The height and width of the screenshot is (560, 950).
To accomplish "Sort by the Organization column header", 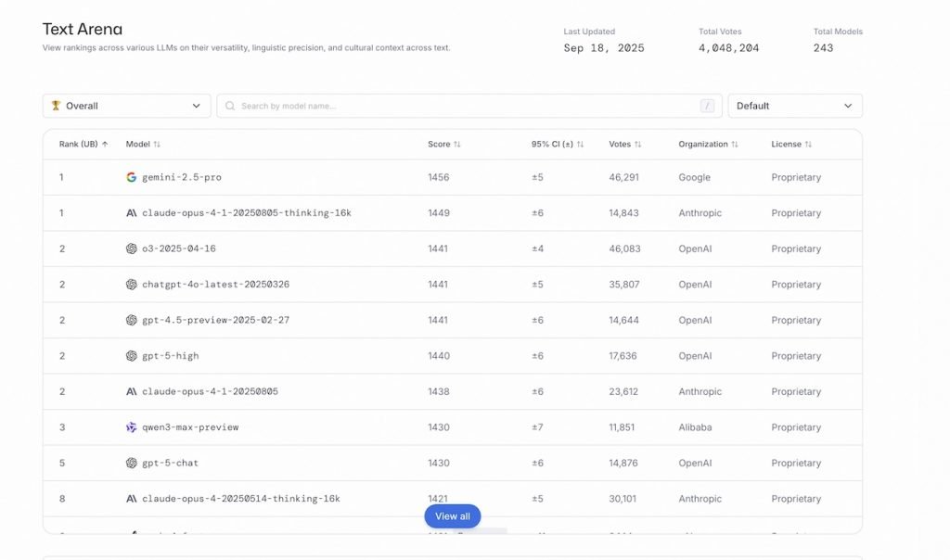I will tap(708, 145).
